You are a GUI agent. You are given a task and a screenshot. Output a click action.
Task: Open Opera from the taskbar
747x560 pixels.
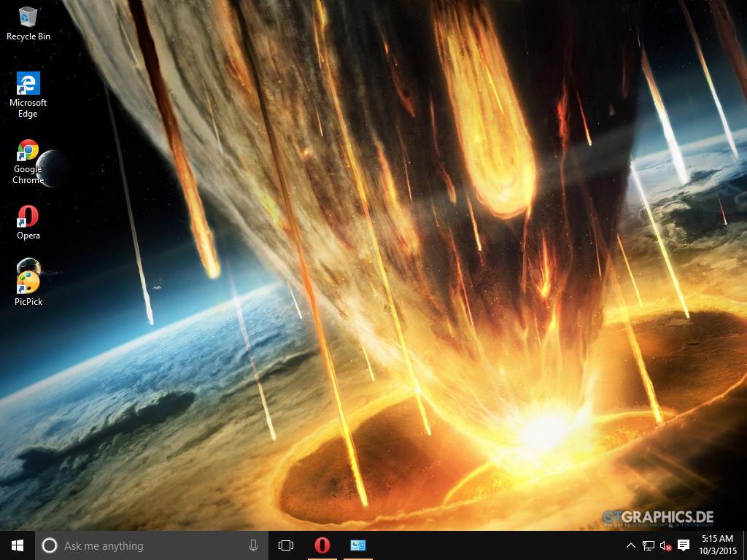point(322,545)
